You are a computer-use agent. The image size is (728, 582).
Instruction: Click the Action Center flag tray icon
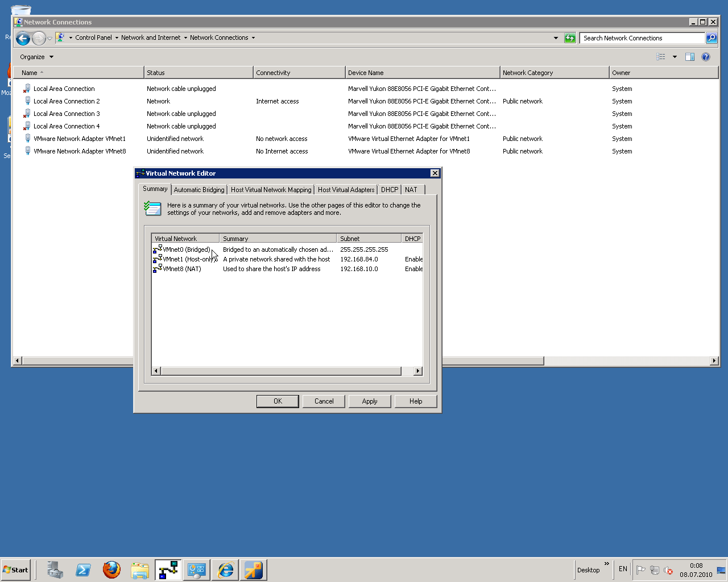click(641, 570)
